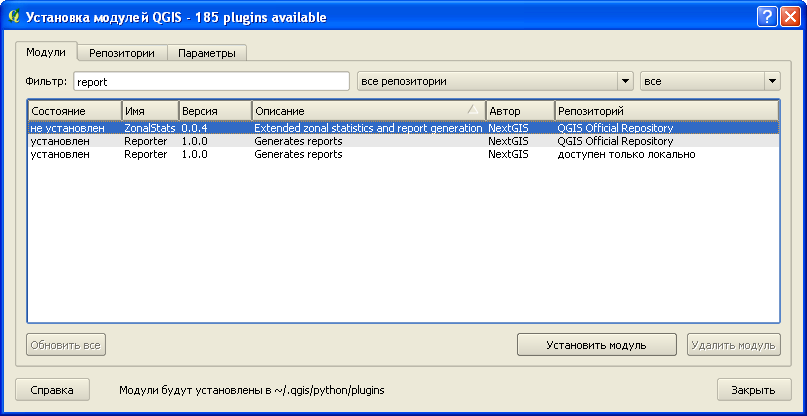Close the plugin installer with the title bar X
807x416 pixels.
pos(789,17)
